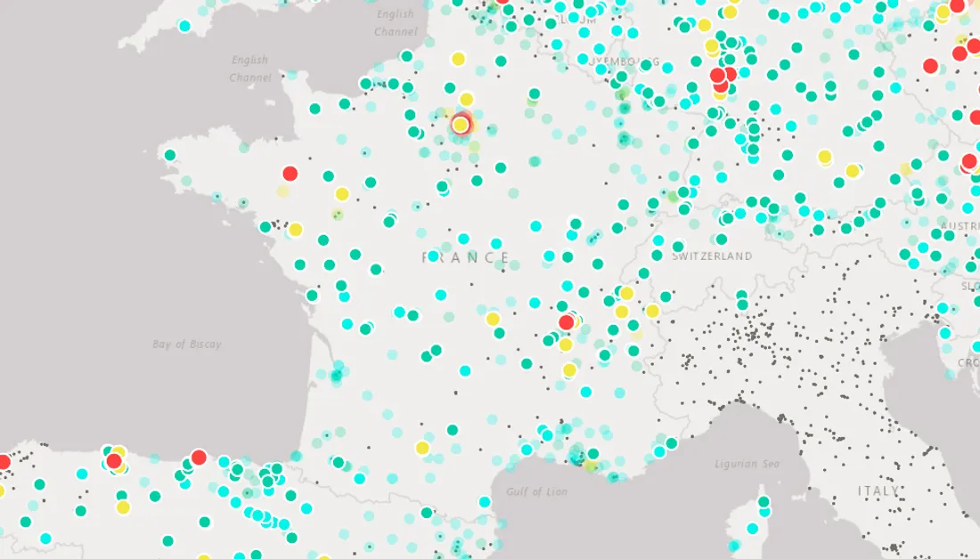Click the FRANCE country label
980x559 pixels.
click(x=467, y=257)
